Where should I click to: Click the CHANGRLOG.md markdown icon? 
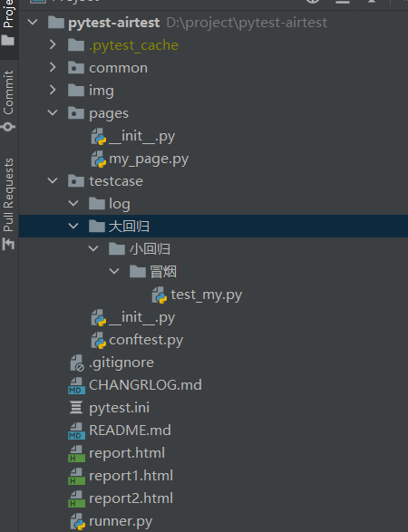pos(77,385)
